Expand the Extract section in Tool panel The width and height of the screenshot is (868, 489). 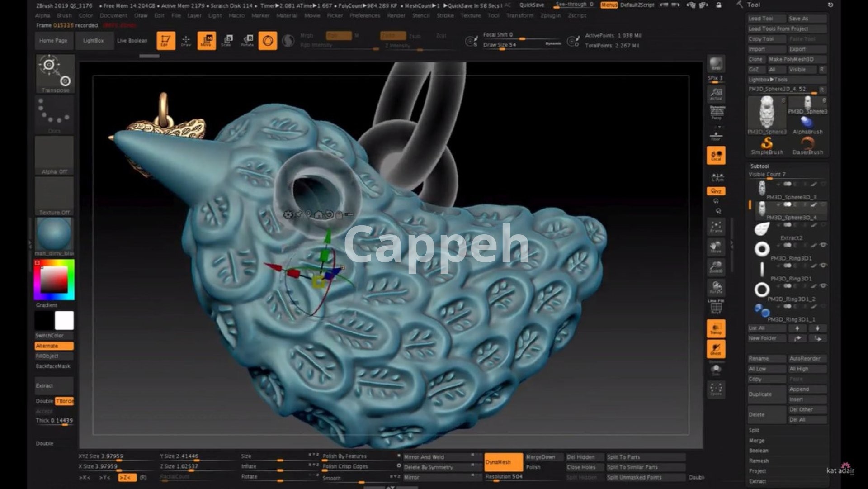coord(757,481)
